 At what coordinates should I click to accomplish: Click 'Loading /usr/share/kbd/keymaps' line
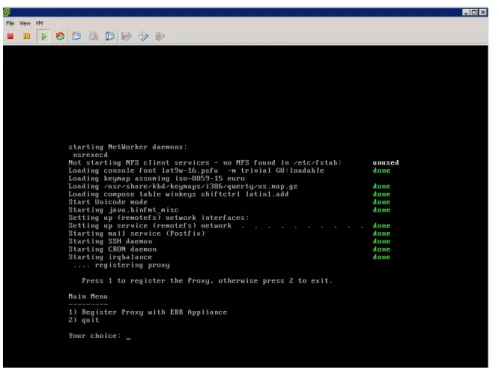coord(183,186)
